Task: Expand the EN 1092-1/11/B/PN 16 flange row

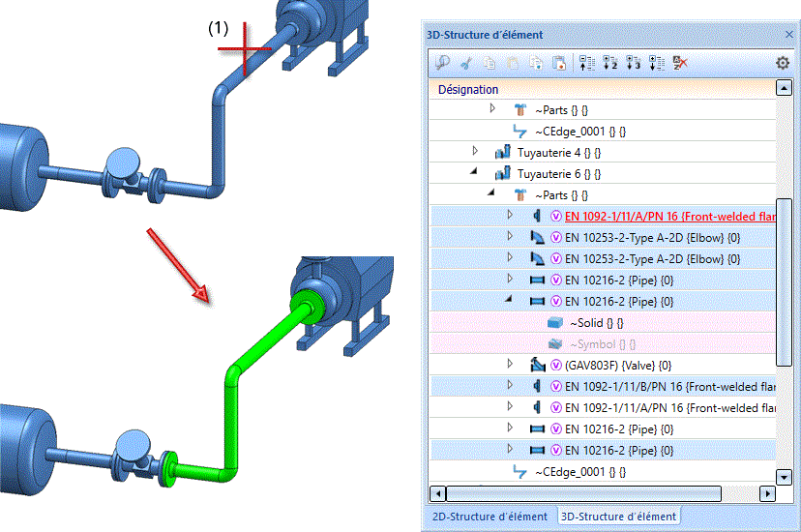Action: pyautogui.click(x=510, y=385)
